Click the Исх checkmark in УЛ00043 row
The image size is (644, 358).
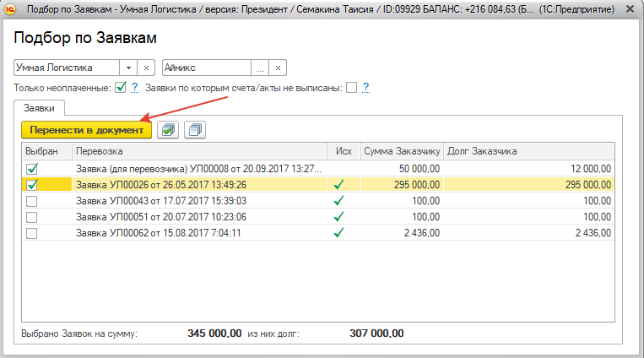338,201
